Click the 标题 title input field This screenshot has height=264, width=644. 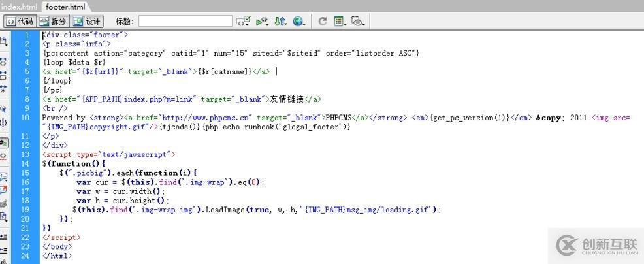[x=185, y=22]
